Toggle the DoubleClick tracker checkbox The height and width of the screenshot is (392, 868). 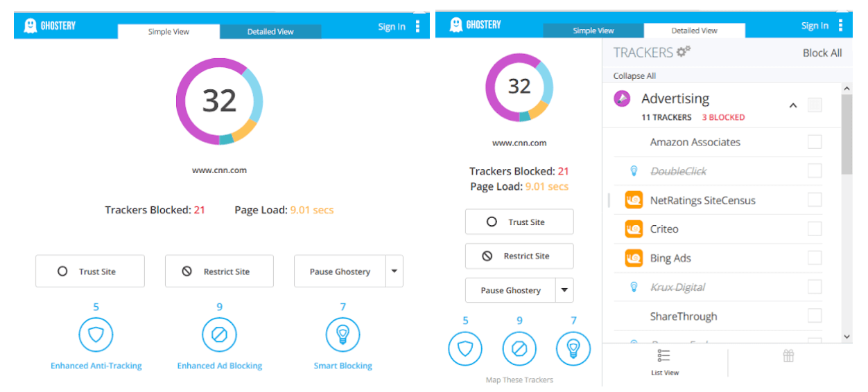(815, 170)
